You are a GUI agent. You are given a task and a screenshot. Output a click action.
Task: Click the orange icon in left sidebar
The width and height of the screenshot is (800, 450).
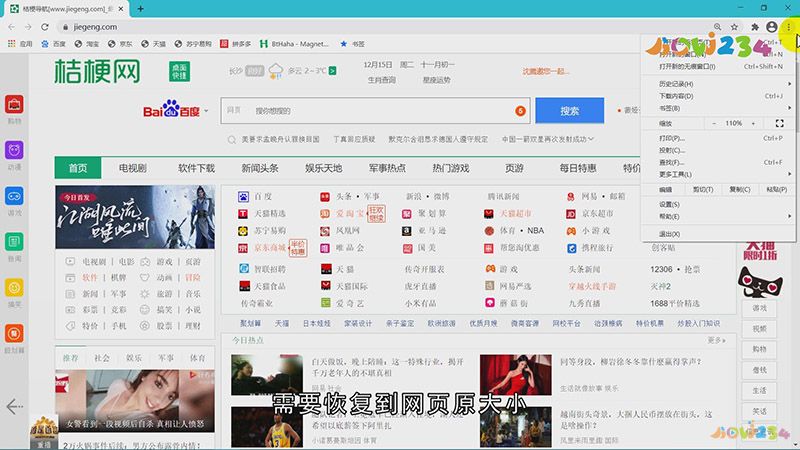(14, 333)
